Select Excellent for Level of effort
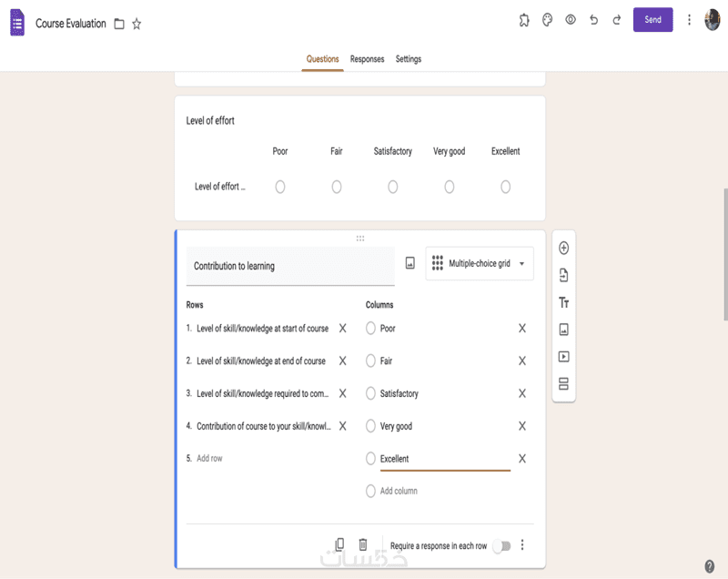The width and height of the screenshot is (728, 579). (x=506, y=187)
